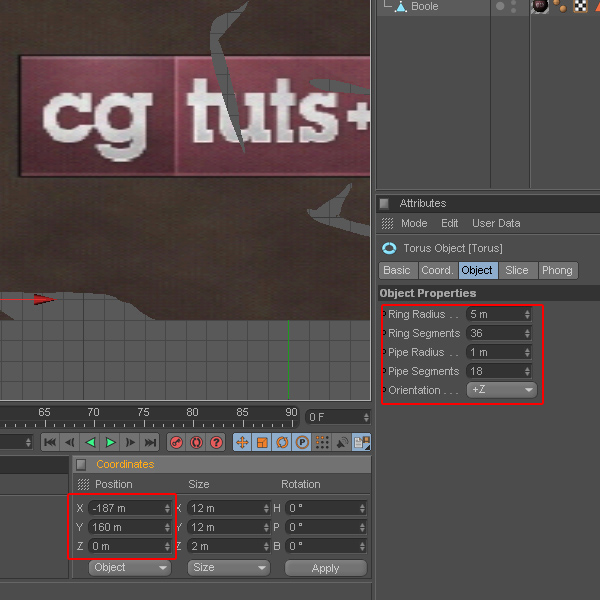Click the Attributes panel grip icon

pyautogui.click(x=384, y=204)
